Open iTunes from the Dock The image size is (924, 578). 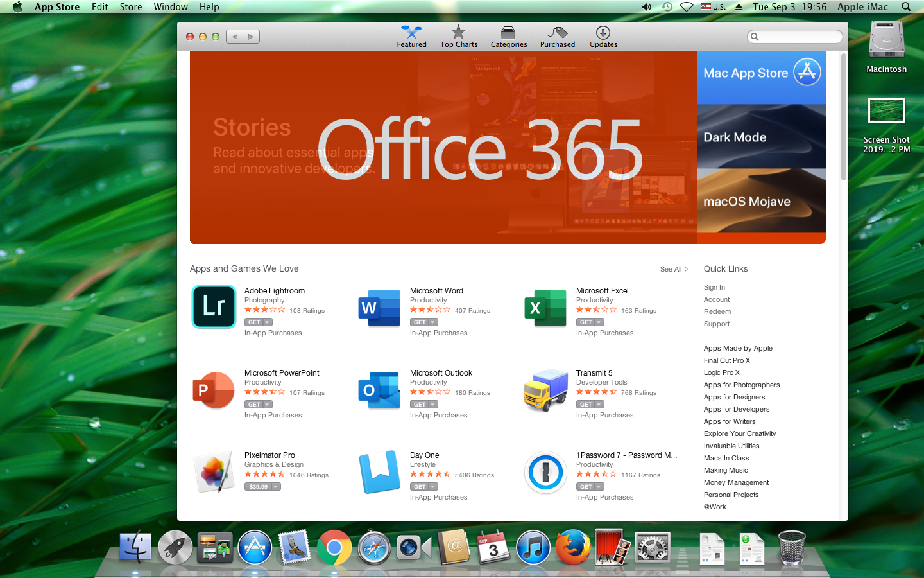533,547
